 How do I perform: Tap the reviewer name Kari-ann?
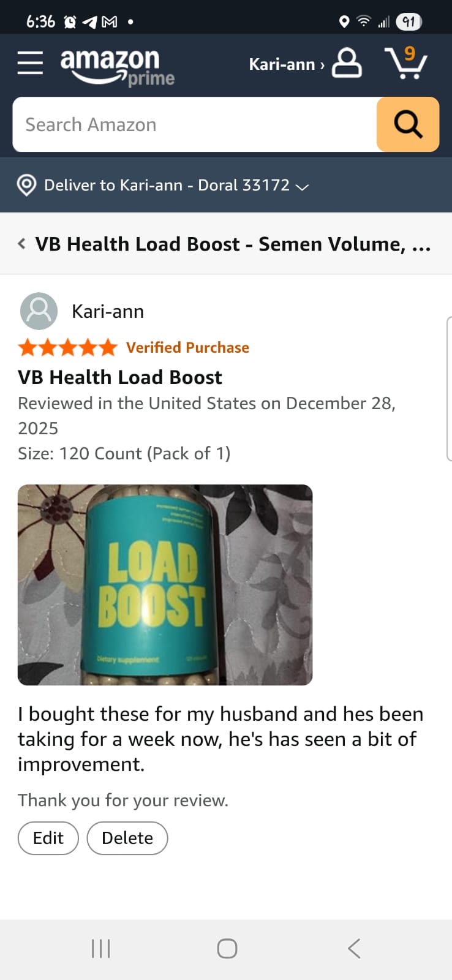108,311
